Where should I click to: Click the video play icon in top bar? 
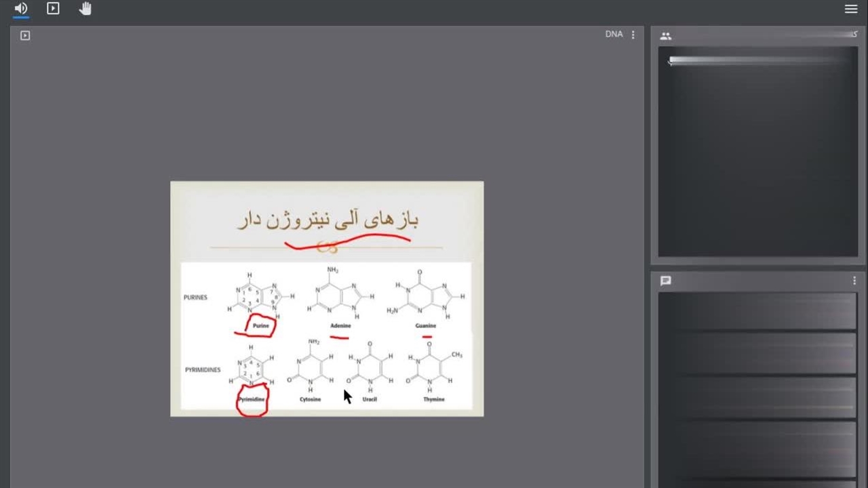pos(53,9)
